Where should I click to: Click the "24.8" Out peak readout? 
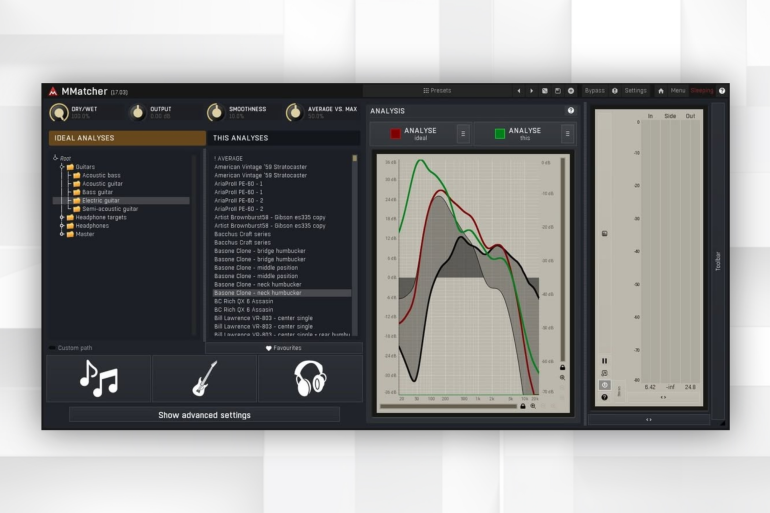[x=690, y=387]
